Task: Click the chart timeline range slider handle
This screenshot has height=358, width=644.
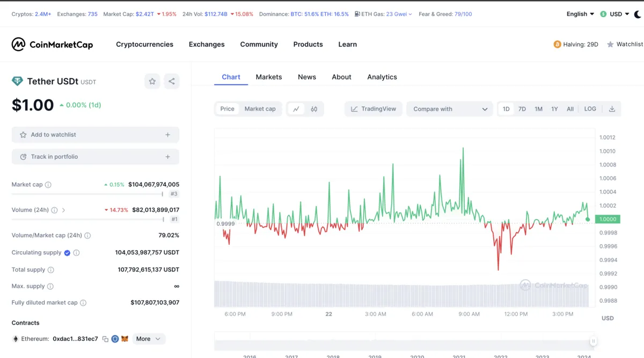Action: pyautogui.click(x=593, y=341)
